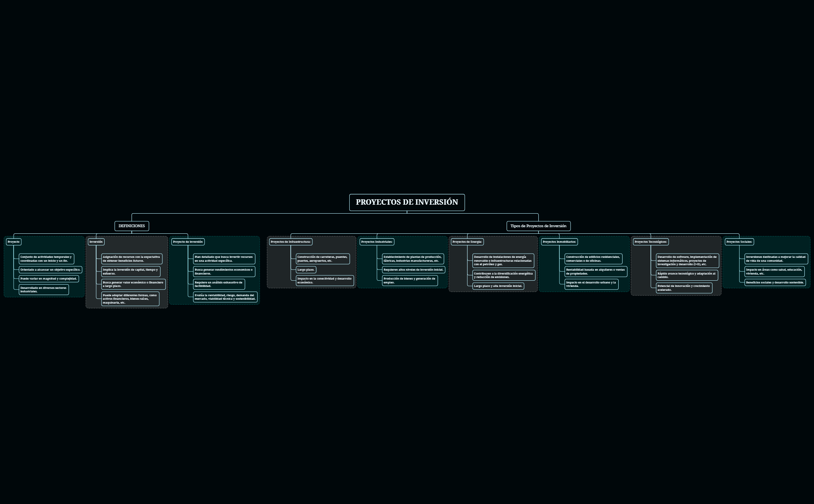
Task: Click 'Potencial de innovación y crecimiento acelerado' node
Action: [684, 288]
